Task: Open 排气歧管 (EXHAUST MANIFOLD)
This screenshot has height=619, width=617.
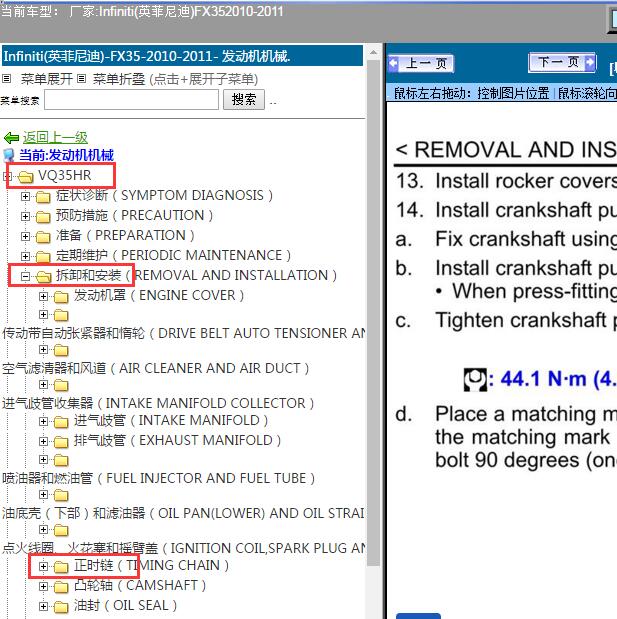Action: (178, 440)
